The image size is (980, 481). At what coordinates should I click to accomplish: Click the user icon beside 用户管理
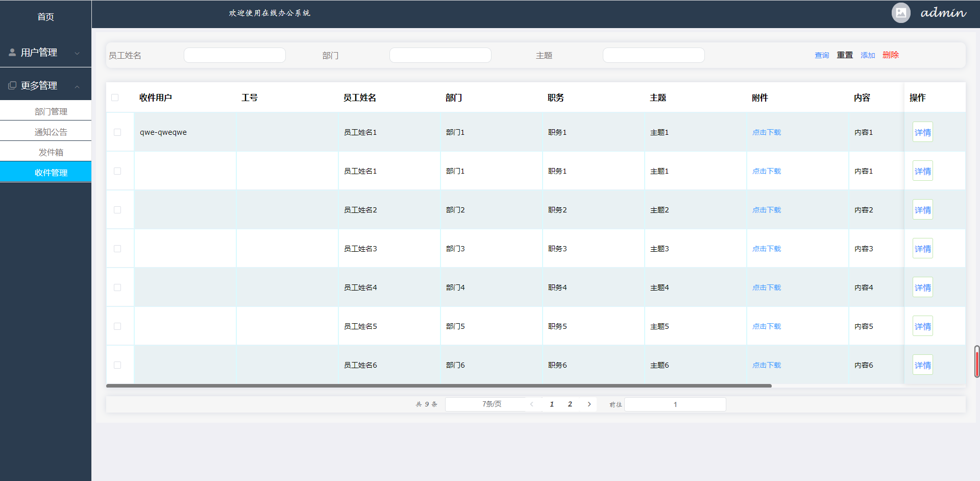(x=12, y=52)
